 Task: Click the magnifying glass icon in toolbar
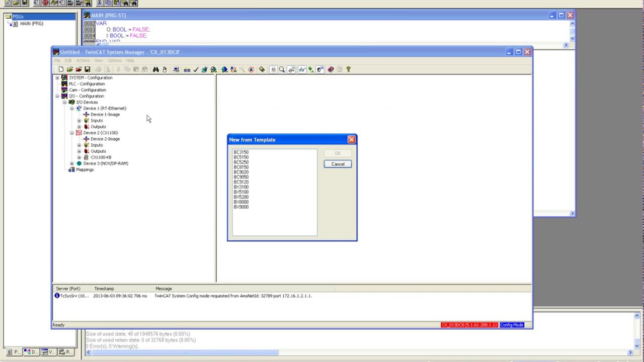[282, 69]
